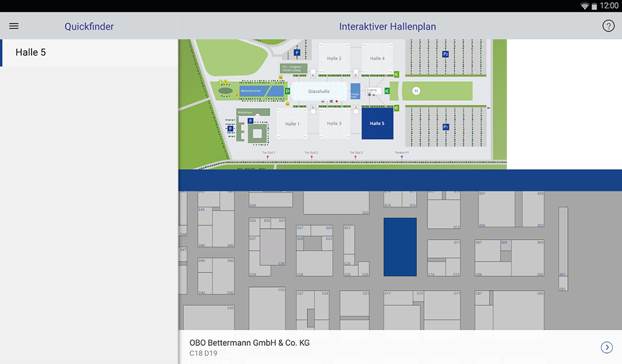Tap the highlighted blue booth in hall plan
The image size is (622, 364).
[x=400, y=247]
